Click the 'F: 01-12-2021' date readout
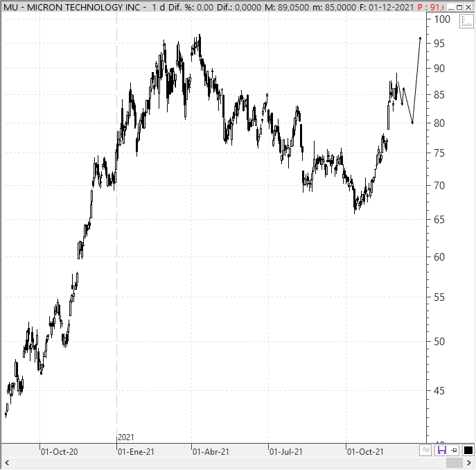This screenshot has height=470, width=476. pos(387,8)
